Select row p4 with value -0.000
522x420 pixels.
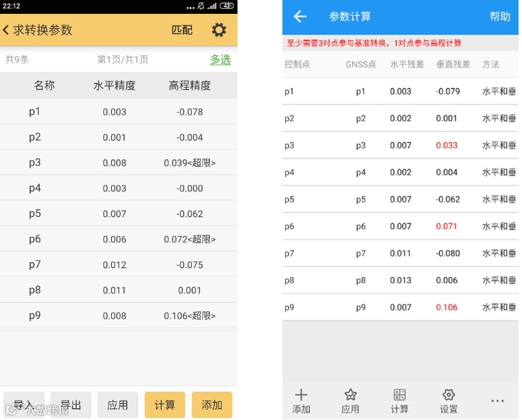tap(119, 188)
